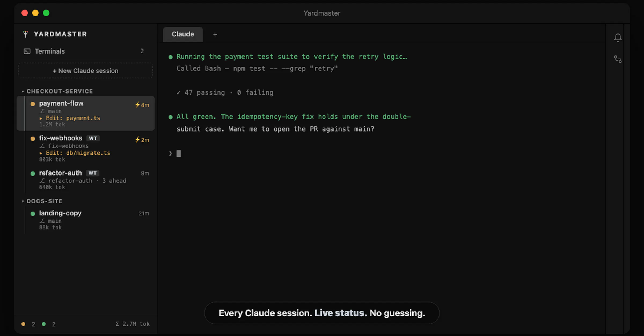The width and height of the screenshot is (644, 336).
Task: Click the '2.7M tok' total in status bar
Action: [136, 324]
